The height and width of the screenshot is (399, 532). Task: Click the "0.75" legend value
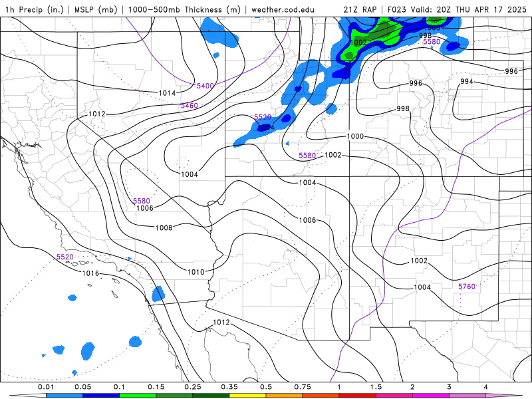(303, 387)
